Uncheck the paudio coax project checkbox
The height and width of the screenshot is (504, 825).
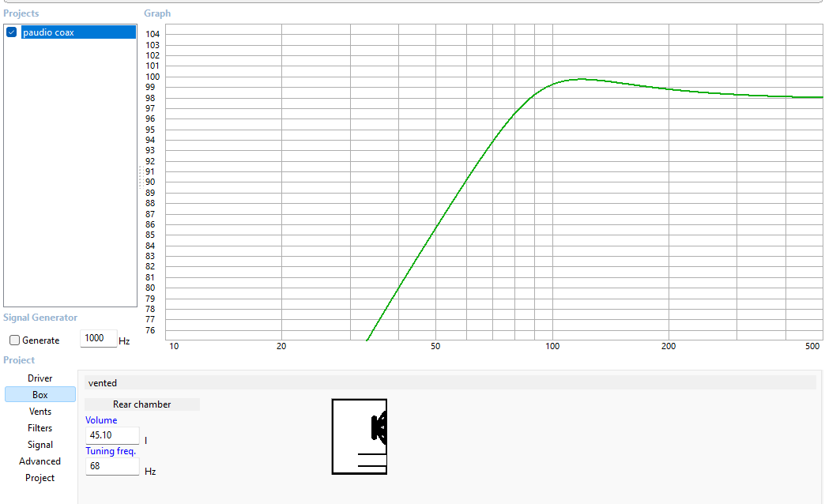coord(12,32)
